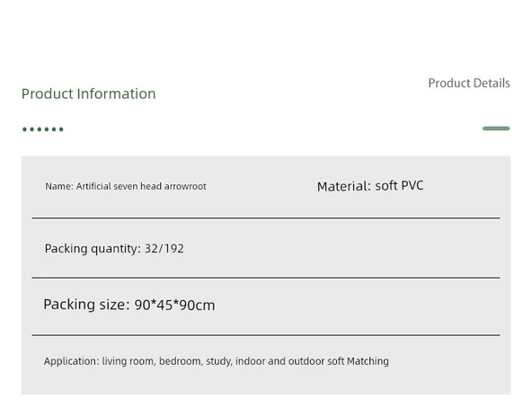532x408 pixels.
Task: Select the Name: Artificial seven head arrowroot text
Action: (126, 186)
